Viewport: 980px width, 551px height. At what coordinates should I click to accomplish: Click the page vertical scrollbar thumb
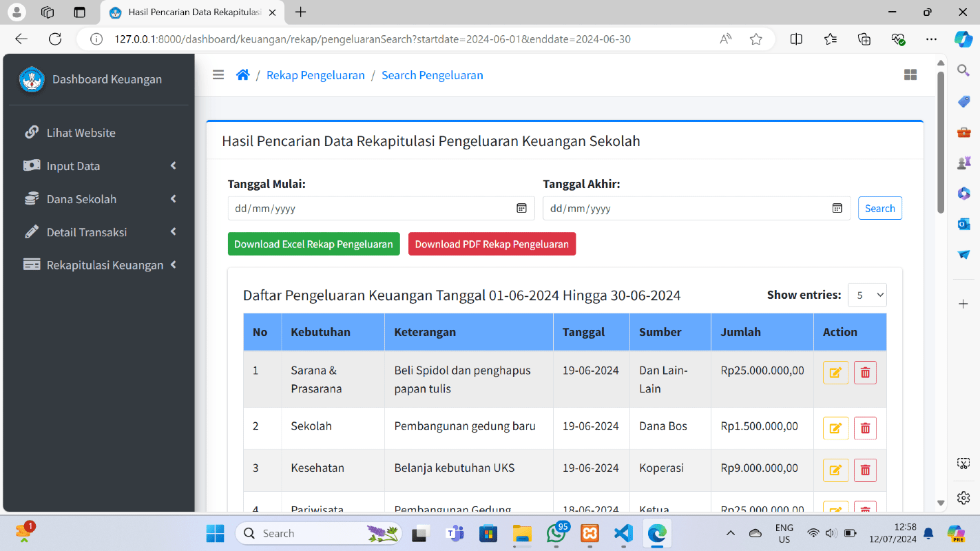pyautogui.click(x=941, y=141)
